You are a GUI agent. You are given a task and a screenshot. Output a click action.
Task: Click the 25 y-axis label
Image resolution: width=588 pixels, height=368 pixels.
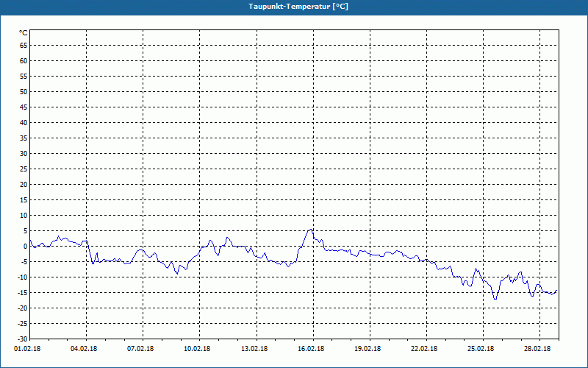click(24, 169)
